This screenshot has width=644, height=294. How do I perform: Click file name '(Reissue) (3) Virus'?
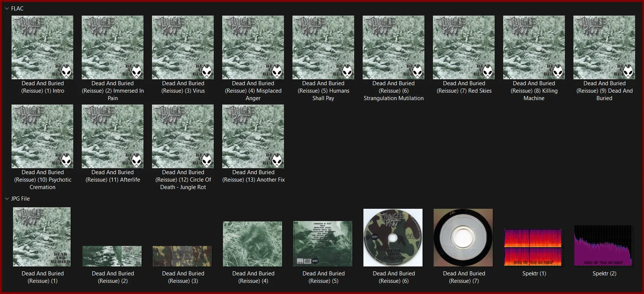tap(183, 87)
